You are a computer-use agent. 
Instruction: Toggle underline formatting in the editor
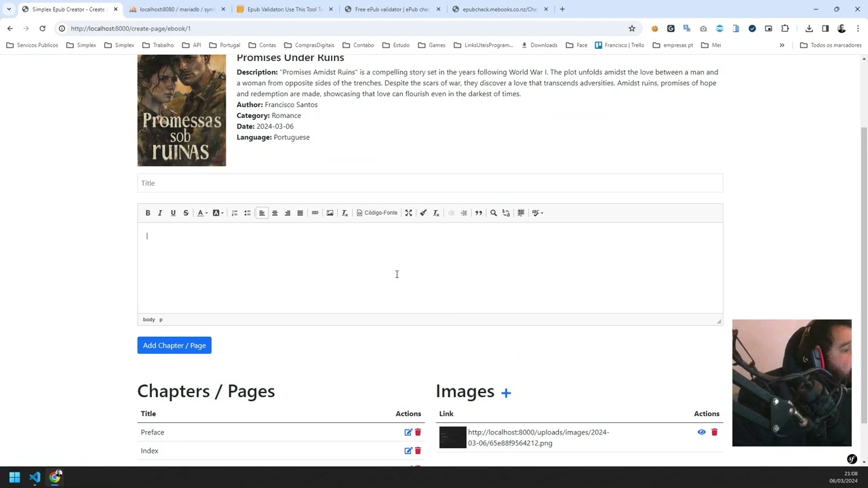point(173,213)
